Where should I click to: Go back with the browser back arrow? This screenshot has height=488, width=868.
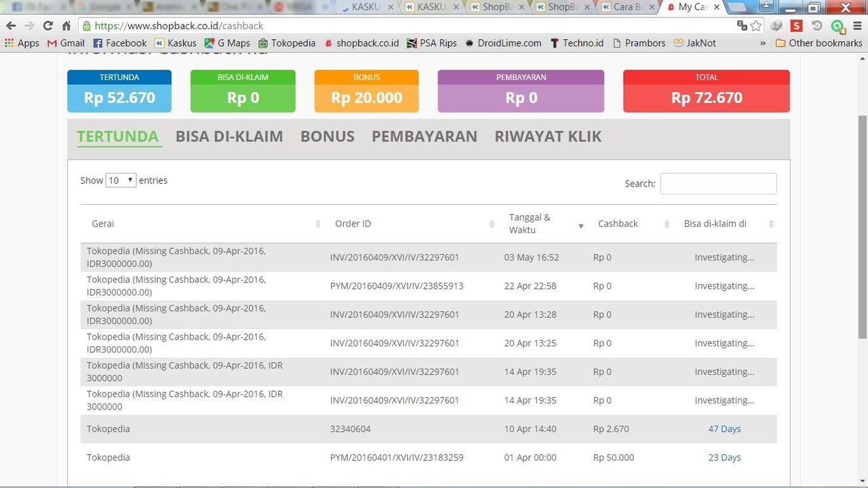pyautogui.click(x=11, y=26)
